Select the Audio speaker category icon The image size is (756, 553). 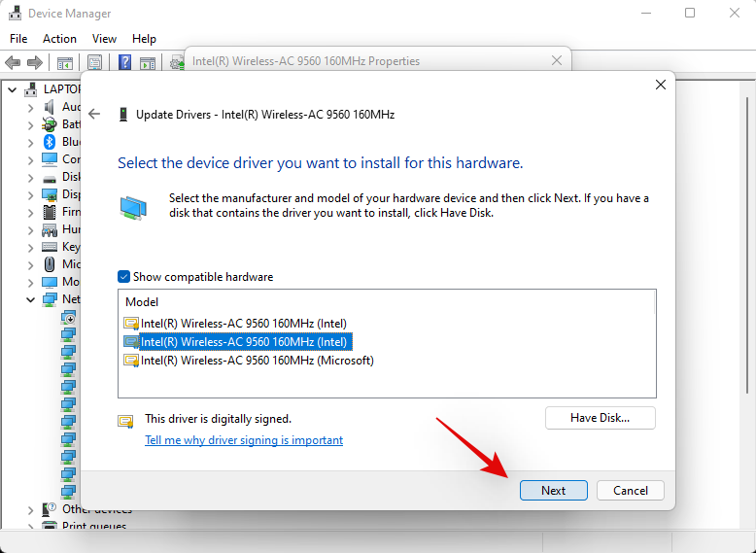click(50, 107)
